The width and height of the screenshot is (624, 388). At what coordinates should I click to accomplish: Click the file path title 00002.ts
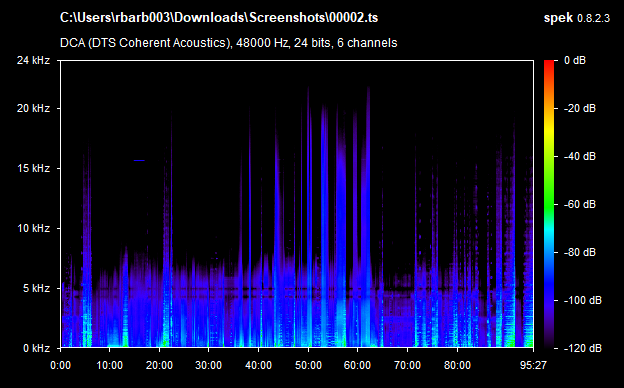pyautogui.click(x=219, y=18)
